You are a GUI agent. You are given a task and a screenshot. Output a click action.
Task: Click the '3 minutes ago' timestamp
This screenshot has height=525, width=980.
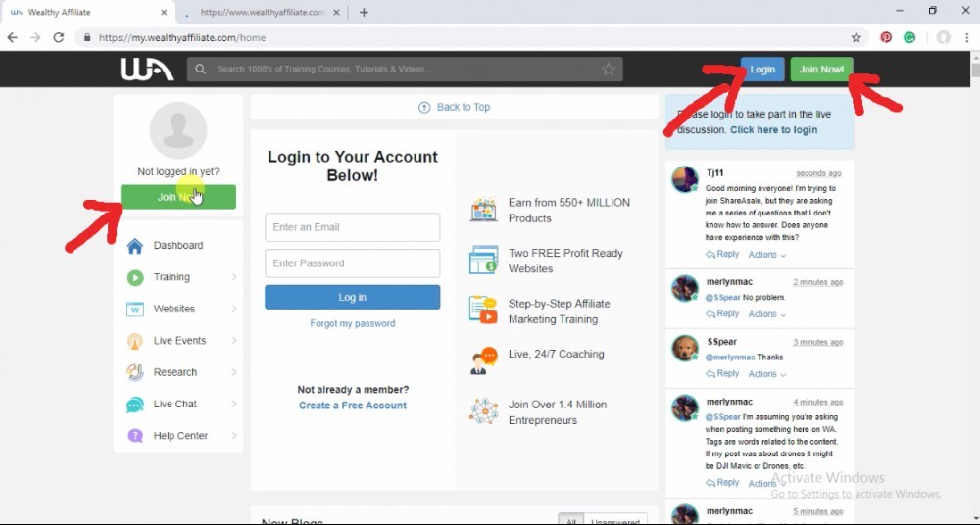click(x=818, y=342)
